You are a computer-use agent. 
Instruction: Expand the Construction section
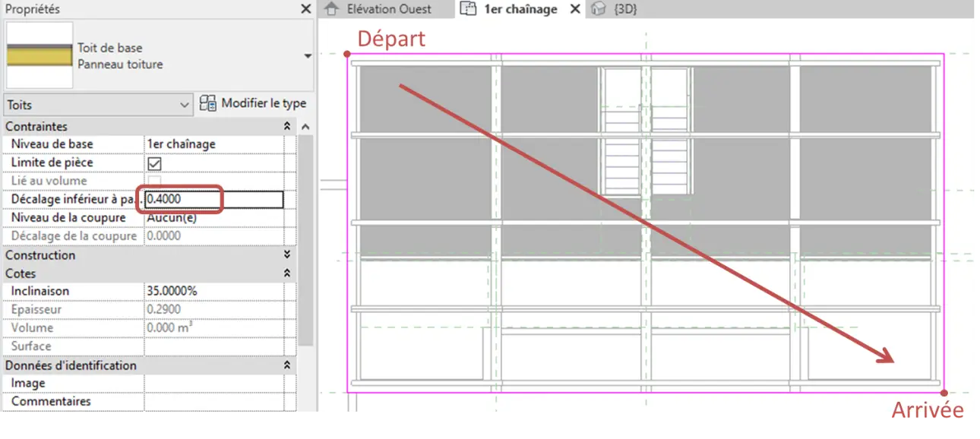click(287, 255)
